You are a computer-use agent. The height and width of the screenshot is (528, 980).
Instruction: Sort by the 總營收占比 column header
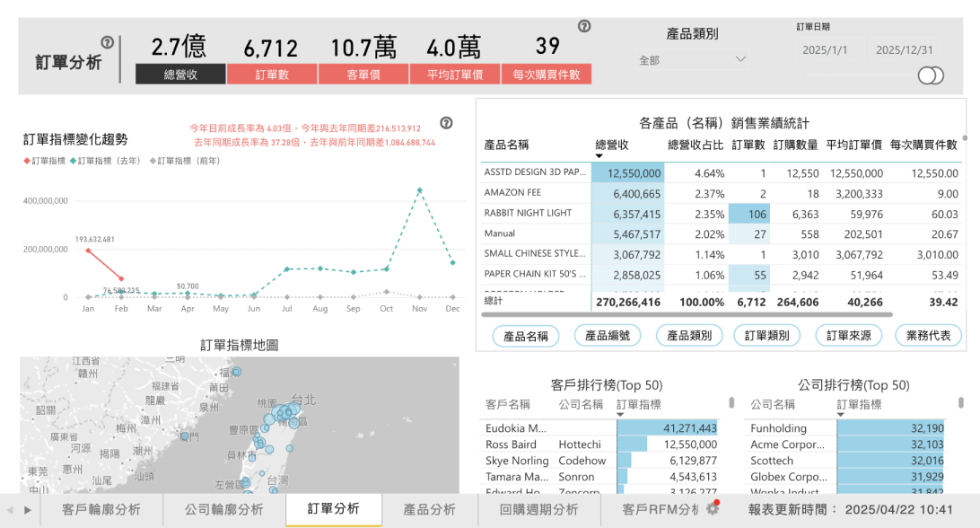(x=695, y=145)
